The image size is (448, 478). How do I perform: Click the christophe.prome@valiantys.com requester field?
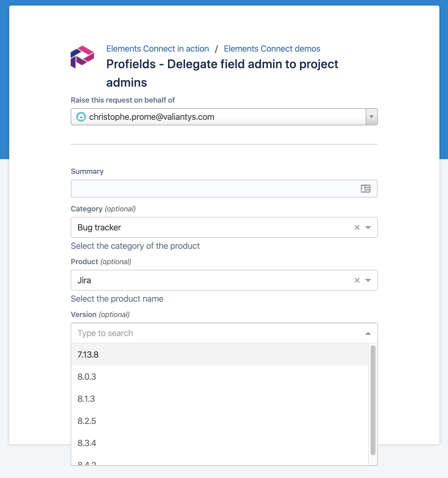click(x=215, y=117)
